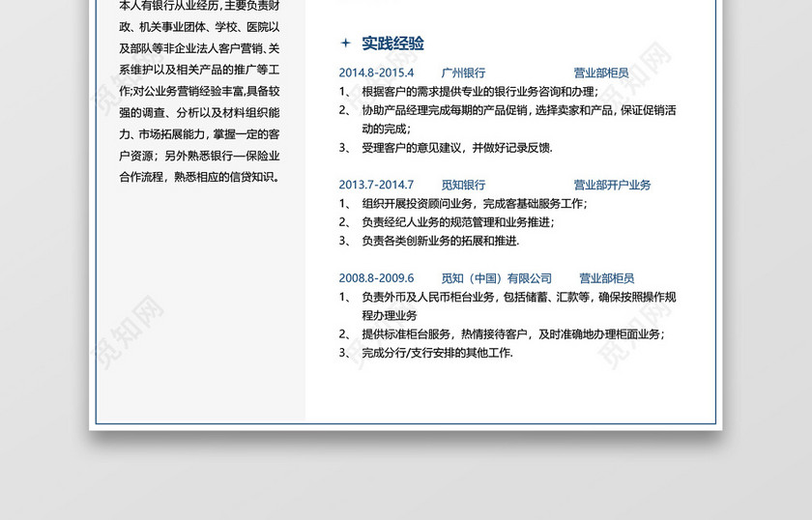Select job title 营业部柜员 beside 觅知（中国）有限公司
Viewport: 812px width, 520px height.
click(x=606, y=278)
